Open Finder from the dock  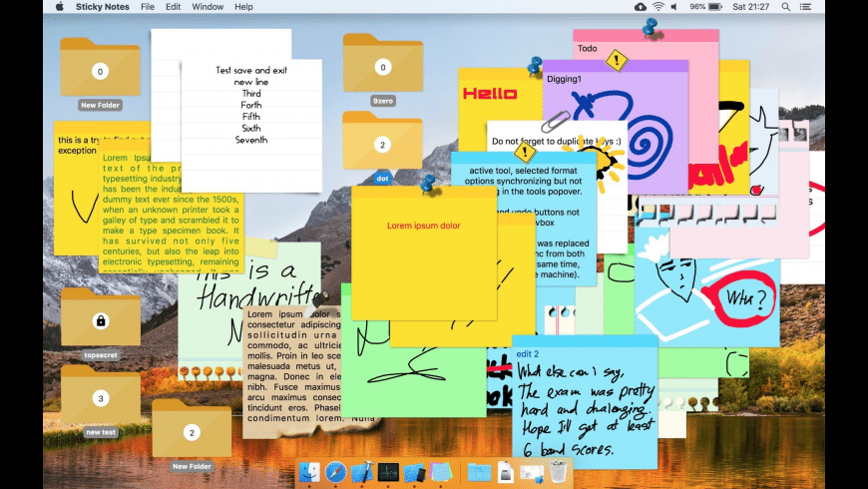[309, 472]
